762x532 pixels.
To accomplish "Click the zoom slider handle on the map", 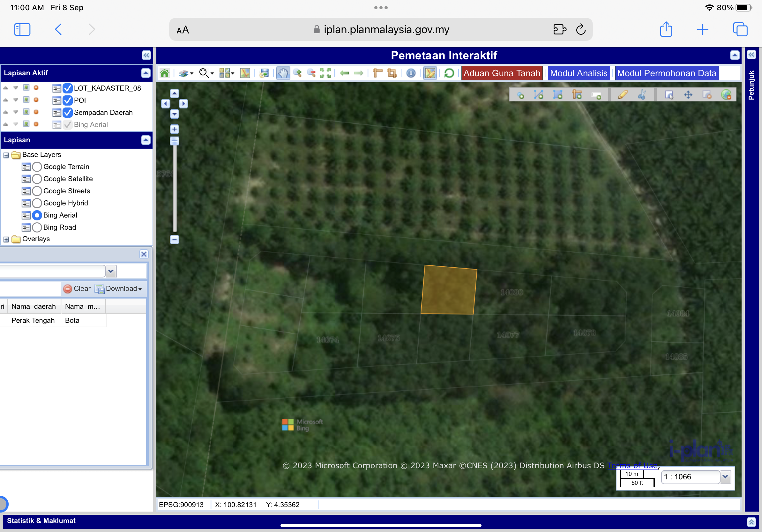I will (x=175, y=141).
